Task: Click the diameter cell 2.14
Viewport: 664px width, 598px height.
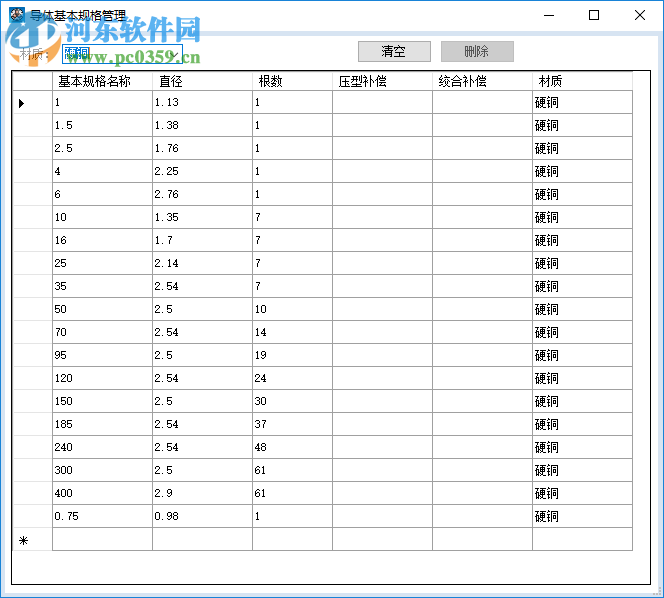Action: coord(202,263)
